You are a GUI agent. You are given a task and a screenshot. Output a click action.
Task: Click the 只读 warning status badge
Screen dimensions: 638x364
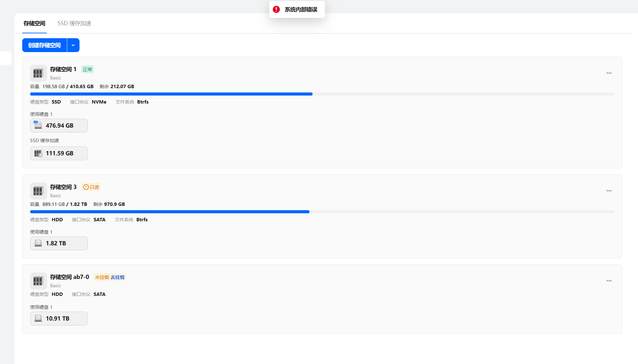click(x=91, y=187)
